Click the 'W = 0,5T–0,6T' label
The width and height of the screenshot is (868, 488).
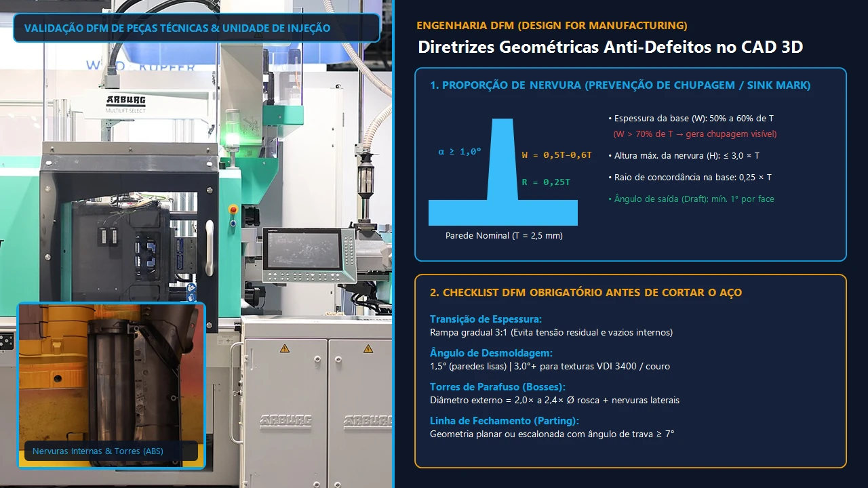point(556,155)
